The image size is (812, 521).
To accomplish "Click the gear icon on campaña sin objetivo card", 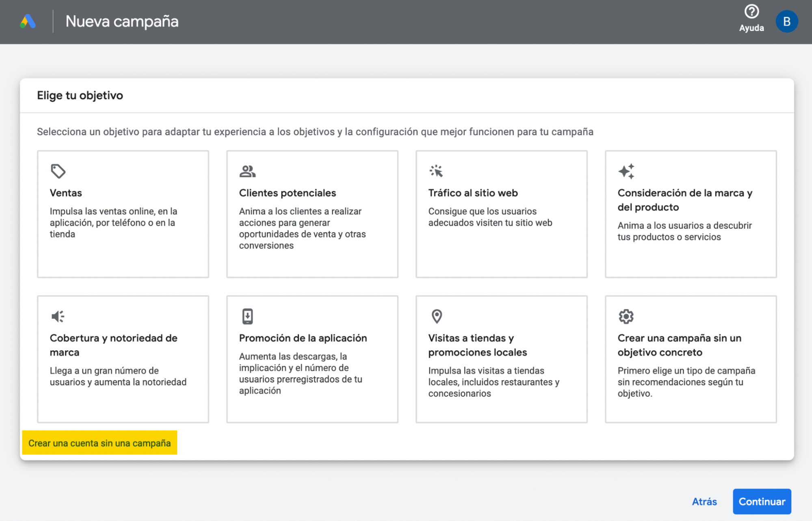I will (626, 316).
